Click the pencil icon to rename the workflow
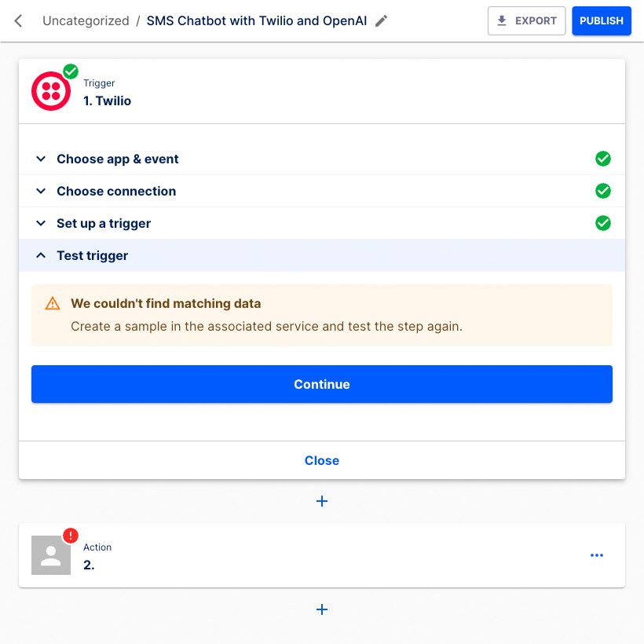644x644 pixels. coord(381,20)
